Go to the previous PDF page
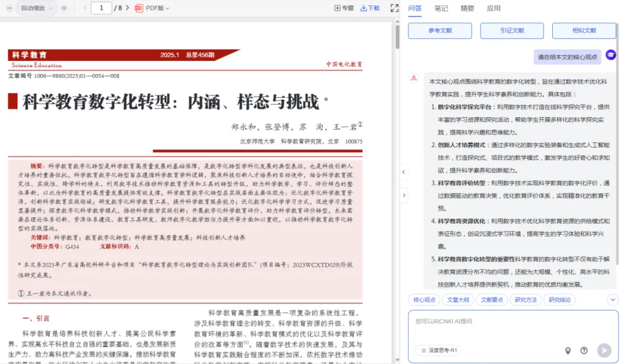This screenshot has height=364, width=620. [85, 8]
